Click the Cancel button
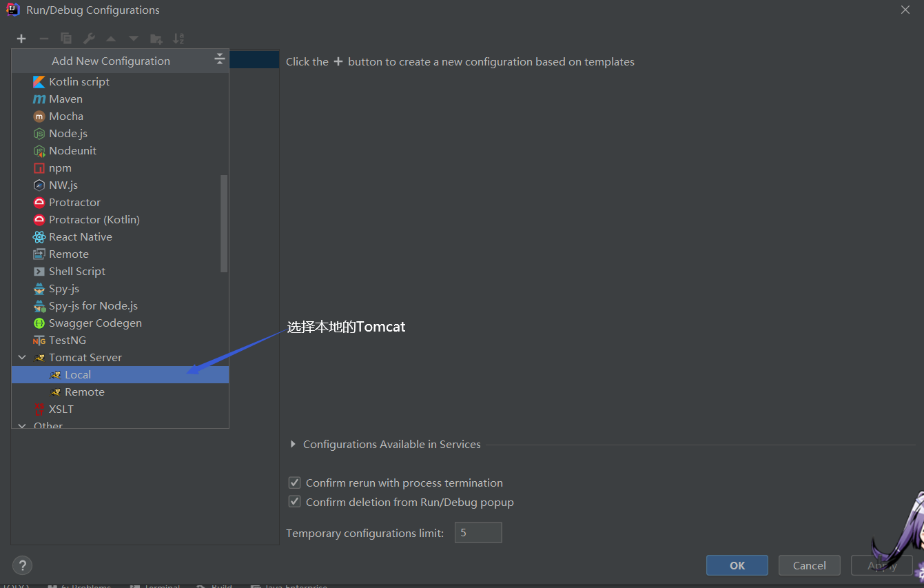 point(810,565)
